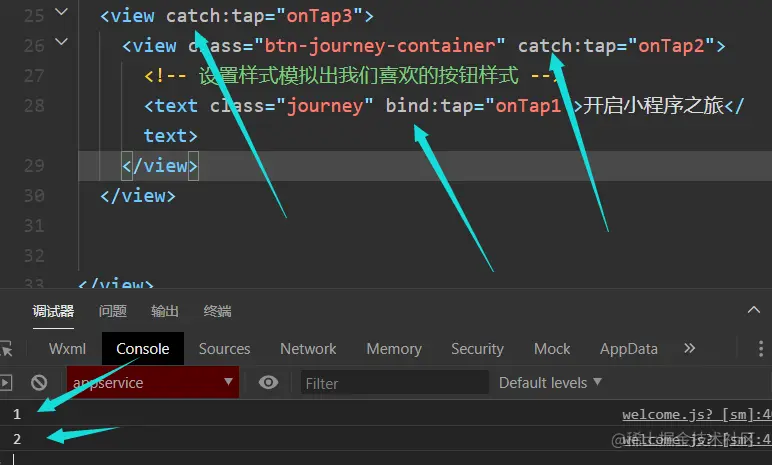Open the Network devtools tab
772x465 pixels.
[308, 349]
